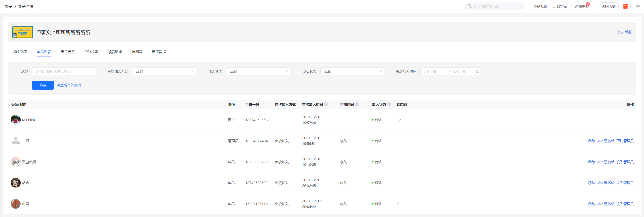Expand the account dropdown arrow beside avatar

(630, 7)
